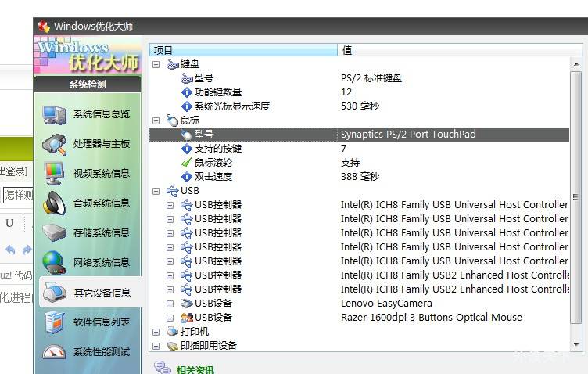The image size is (588, 374).
Task: Select 网络系统信息 globe icon
Action: point(54,262)
